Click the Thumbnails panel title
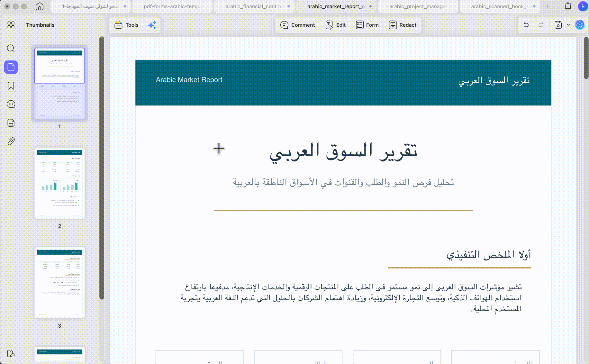This screenshot has width=589, height=364. [40, 25]
